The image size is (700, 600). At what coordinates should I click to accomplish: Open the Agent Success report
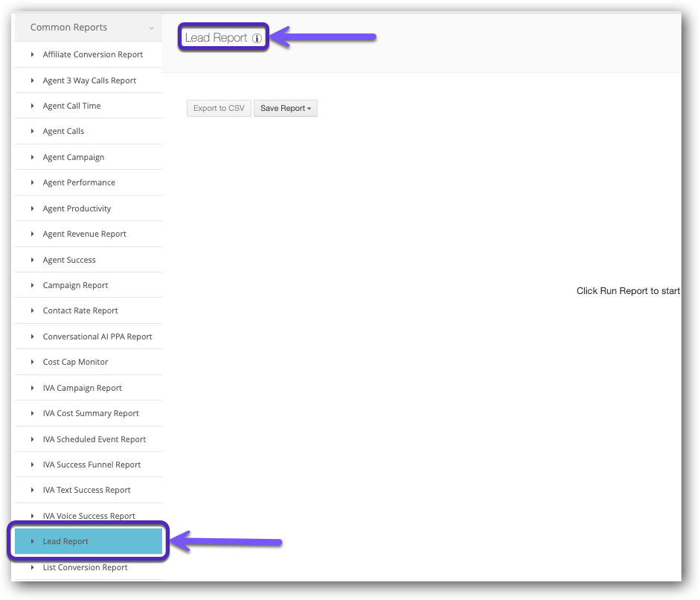pyautogui.click(x=69, y=260)
